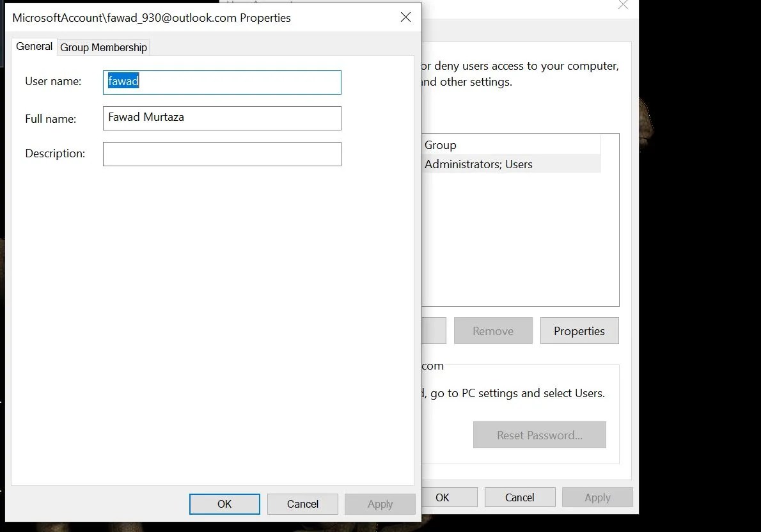Switch to the Group Membership tab
This screenshot has width=761, height=532.
[x=103, y=47]
